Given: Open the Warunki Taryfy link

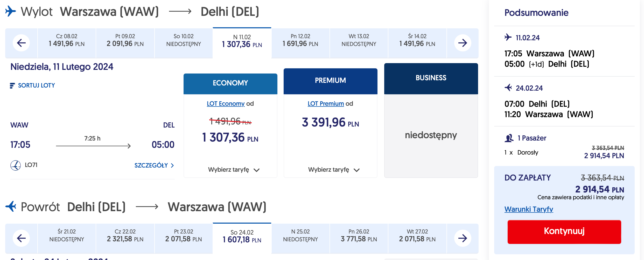Looking at the screenshot, I should [529, 209].
